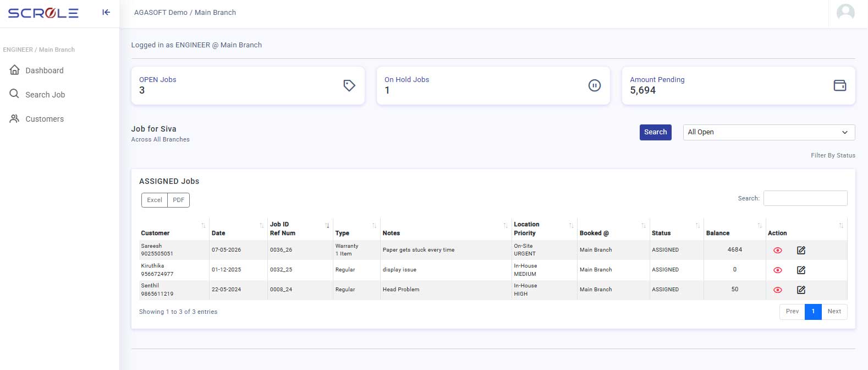Screen dimensions: 868x370
Task: Click customer name Kiruthika
Action: pos(152,266)
